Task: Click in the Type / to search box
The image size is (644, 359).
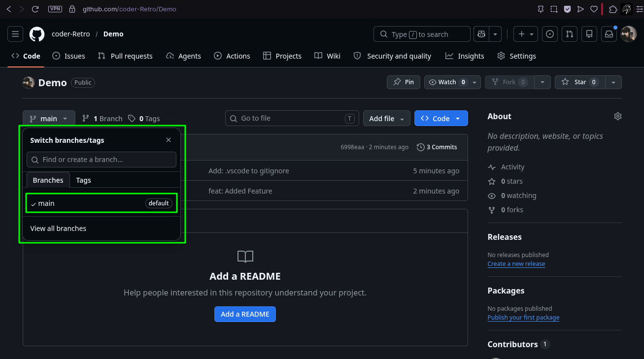Action: (x=422, y=34)
